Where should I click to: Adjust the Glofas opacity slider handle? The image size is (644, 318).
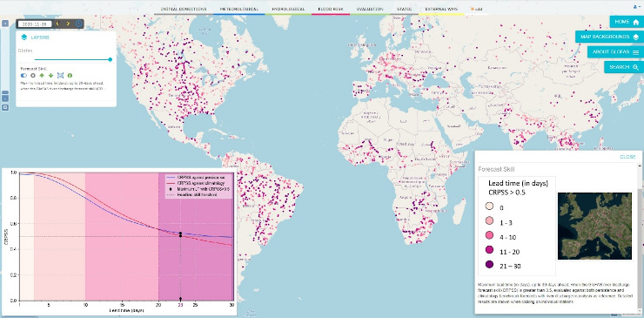point(110,59)
